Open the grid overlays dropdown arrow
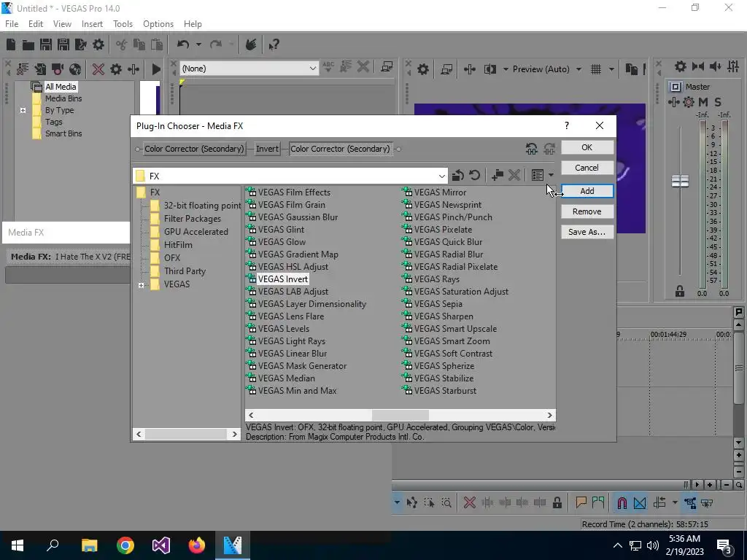The width and height of the screenshot is (747, 560). click(x=611, y=69)
